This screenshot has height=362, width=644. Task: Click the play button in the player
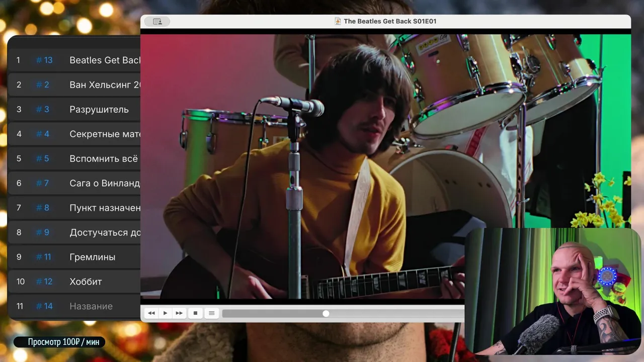[x=165, y=313]
